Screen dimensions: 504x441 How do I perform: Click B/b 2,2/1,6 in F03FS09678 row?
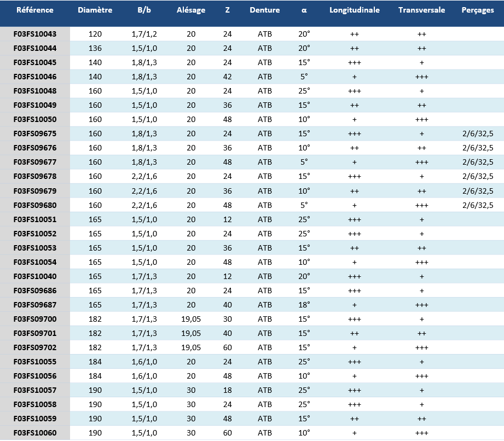pos(144,176)
